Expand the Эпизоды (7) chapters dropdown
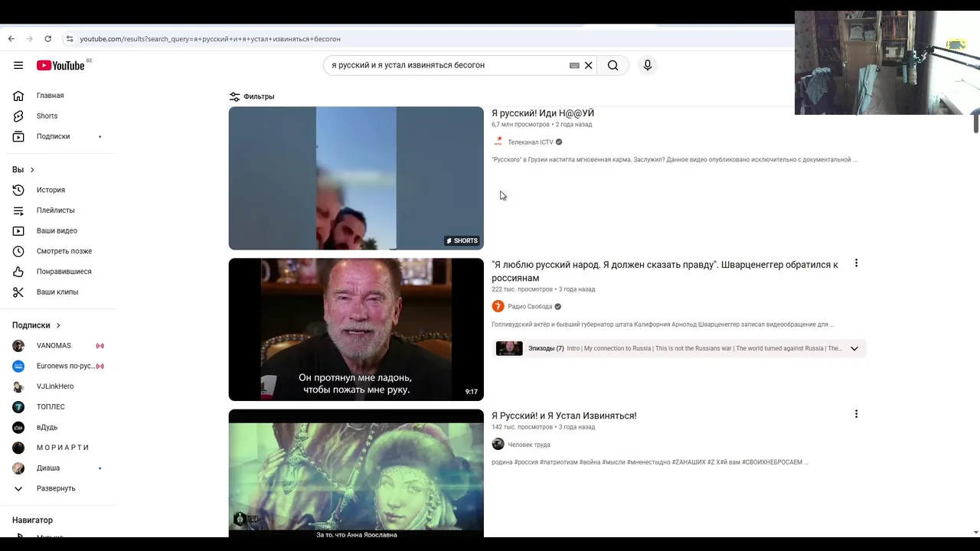Screen dimensions: 980x551 pos(854,349)
